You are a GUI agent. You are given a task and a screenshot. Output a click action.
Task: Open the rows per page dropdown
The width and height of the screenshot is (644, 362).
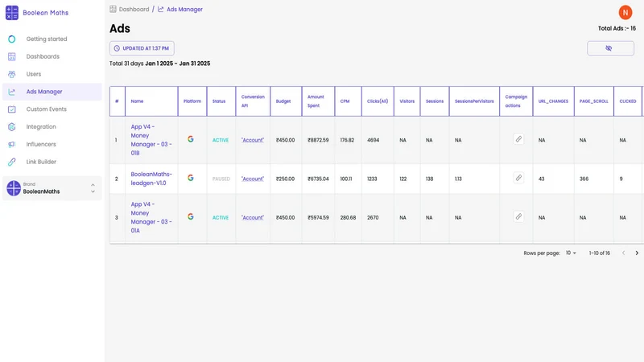click(571, 253)
